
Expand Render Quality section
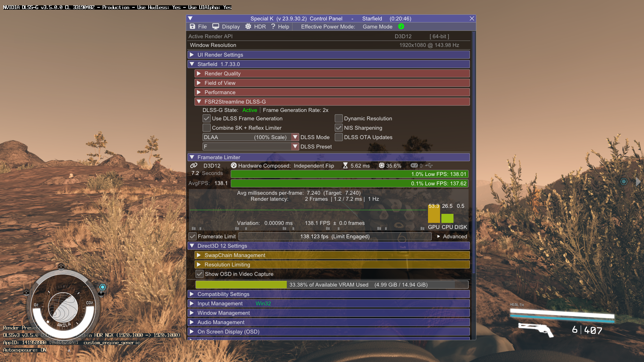[x=332, y=74]
